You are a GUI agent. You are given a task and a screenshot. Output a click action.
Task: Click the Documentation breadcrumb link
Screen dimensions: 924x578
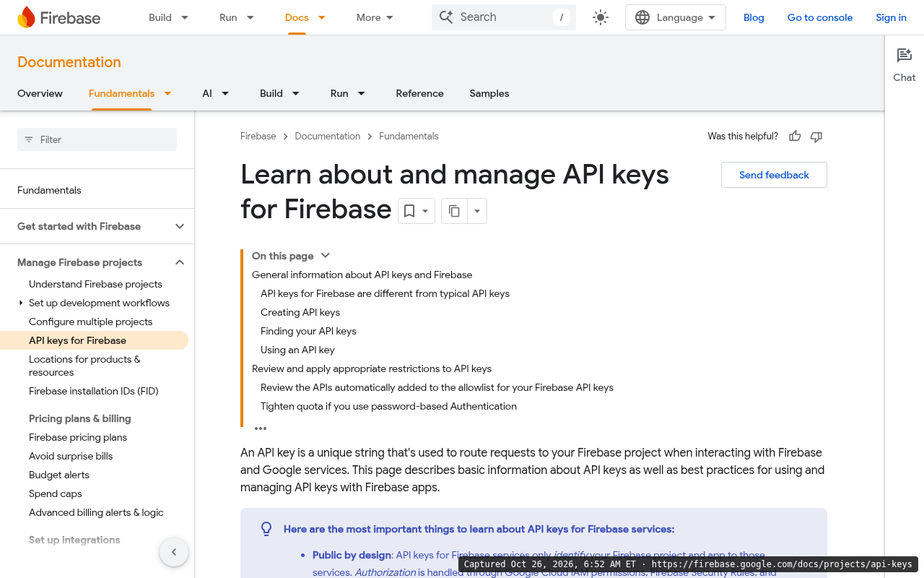pyautogui.click(x=328, y=136)
